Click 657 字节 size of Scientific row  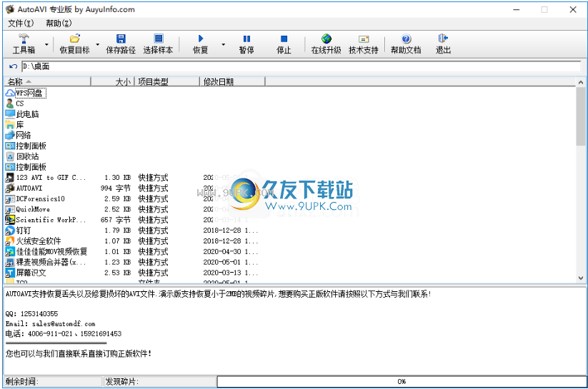[116, 220]
